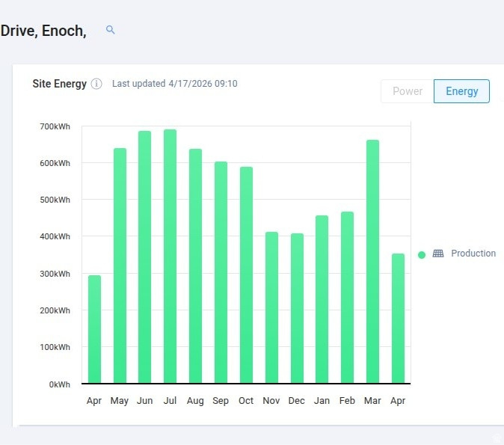504x445 pixels.
Task: Select the January energy bar
Action: tap(322, 299)
